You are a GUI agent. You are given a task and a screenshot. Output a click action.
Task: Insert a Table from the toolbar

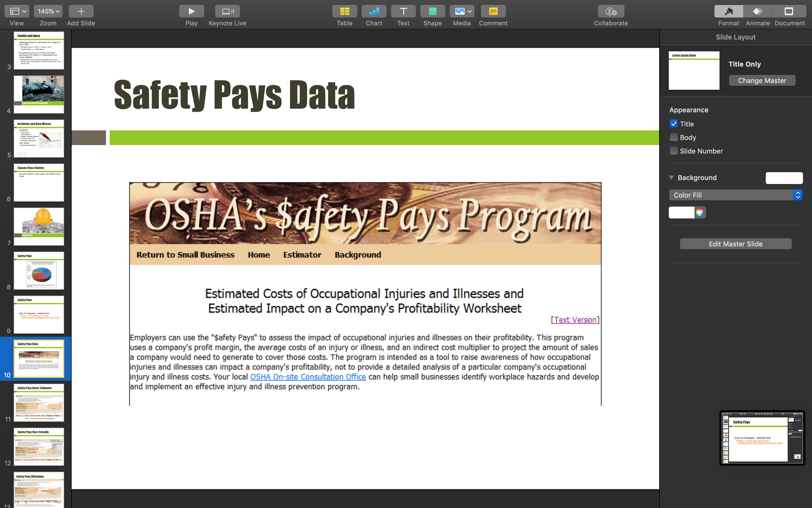(x=345, y=11)
